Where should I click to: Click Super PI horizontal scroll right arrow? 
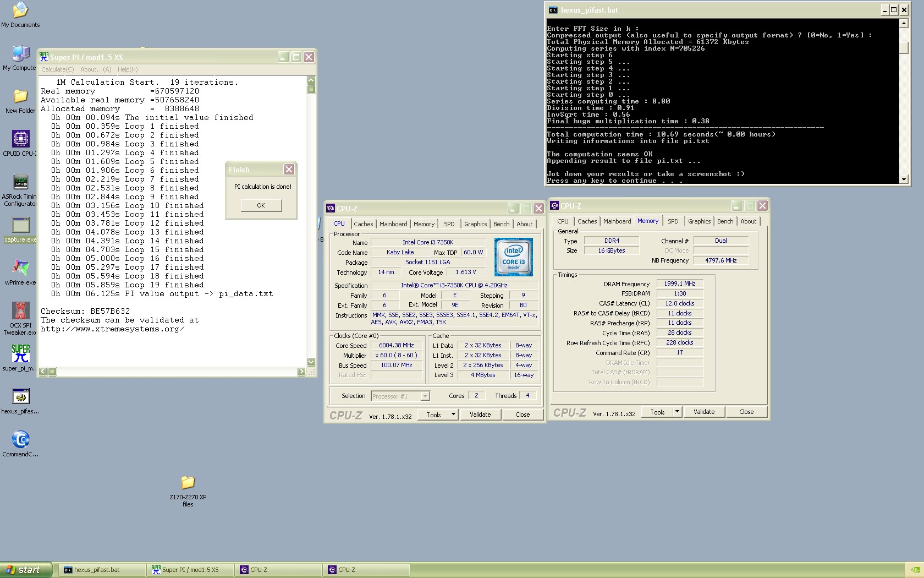[301, 372]
